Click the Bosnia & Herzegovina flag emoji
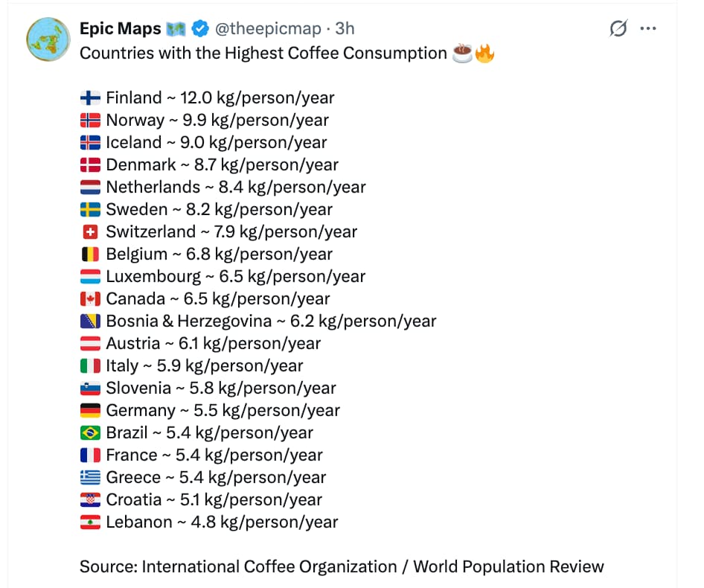Image resolution: width=704 pixels, height=588 pixels. (90, 322)
